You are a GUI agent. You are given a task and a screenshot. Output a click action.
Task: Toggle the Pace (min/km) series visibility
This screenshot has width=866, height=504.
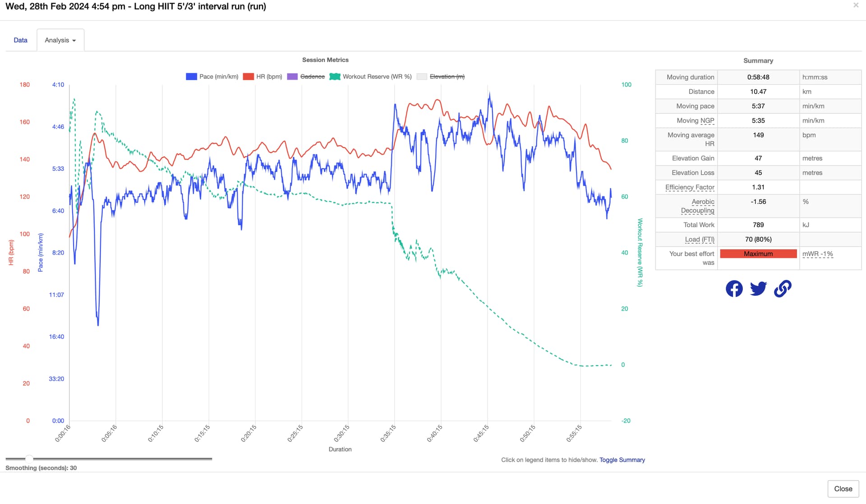pos(219,77)
